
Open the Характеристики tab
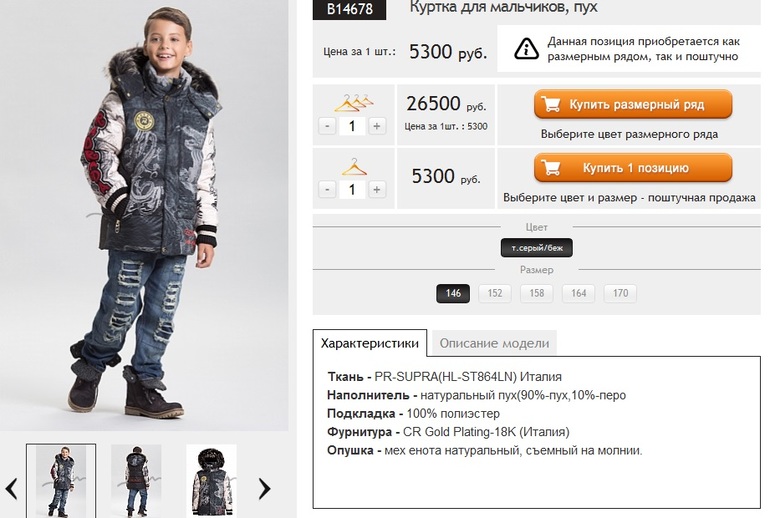click(370, 343)
